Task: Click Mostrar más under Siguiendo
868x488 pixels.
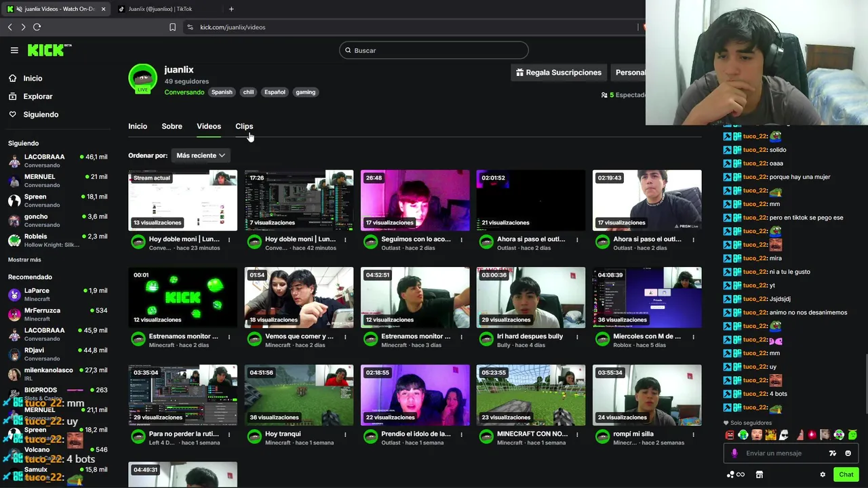Action: coord(24,260)
